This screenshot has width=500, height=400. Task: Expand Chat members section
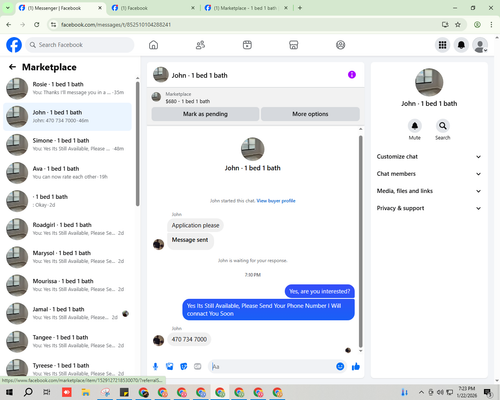429,174
